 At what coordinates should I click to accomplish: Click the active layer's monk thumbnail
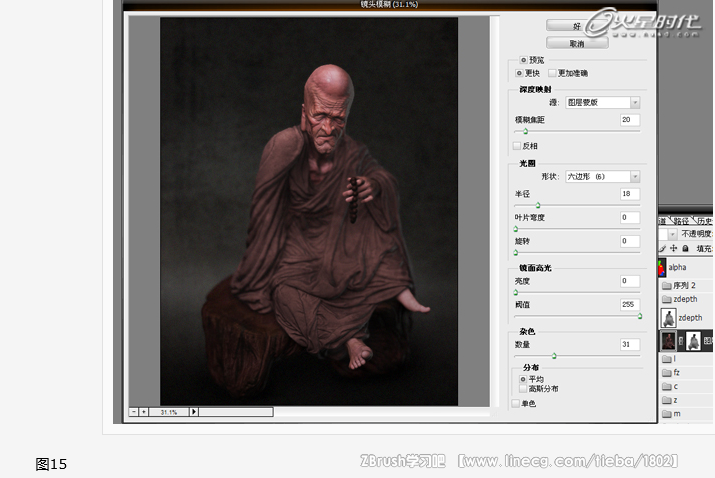point(669,341)
